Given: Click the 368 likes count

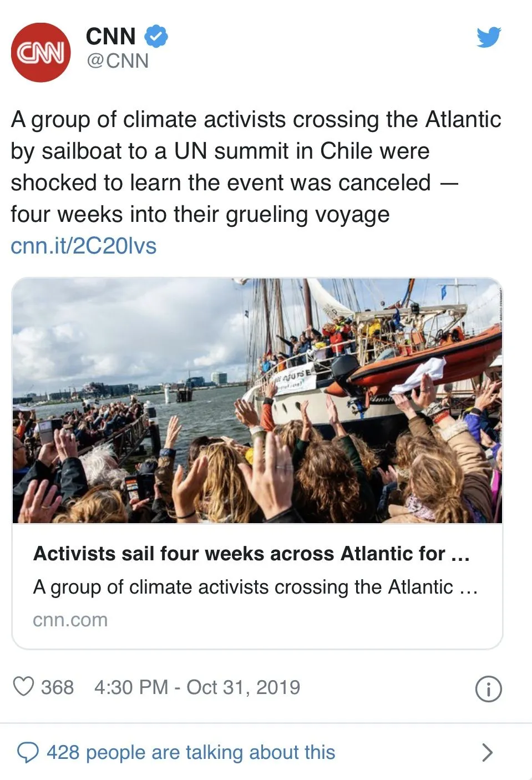Looking at the screenshot, I should tap(57, 687).
